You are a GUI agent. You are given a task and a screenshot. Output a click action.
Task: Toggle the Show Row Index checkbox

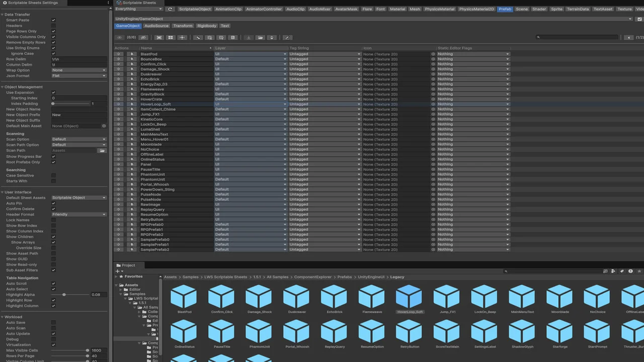tap(53, 226)
